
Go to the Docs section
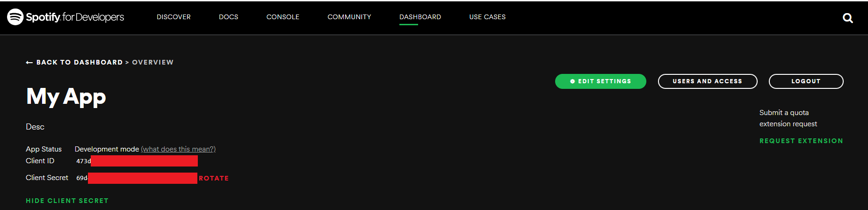pyautogui.click(x=228, y=17)
